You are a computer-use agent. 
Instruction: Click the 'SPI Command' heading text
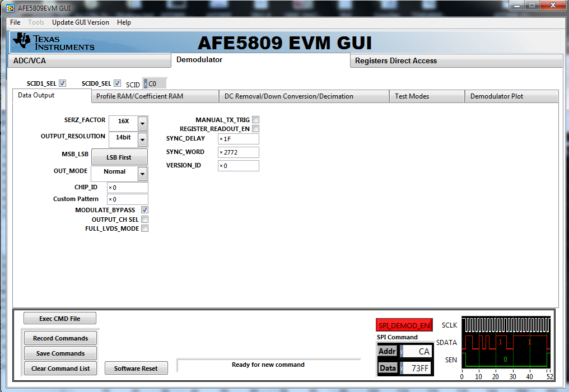(397, 337)
